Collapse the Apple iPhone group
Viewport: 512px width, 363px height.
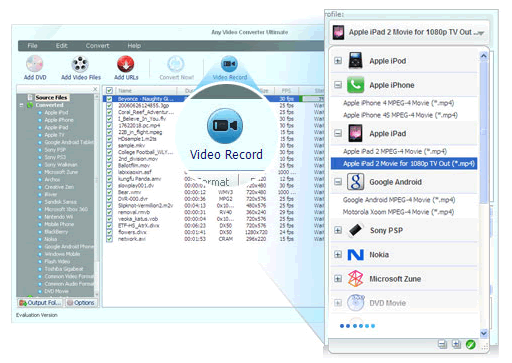[x=338, y=85]
